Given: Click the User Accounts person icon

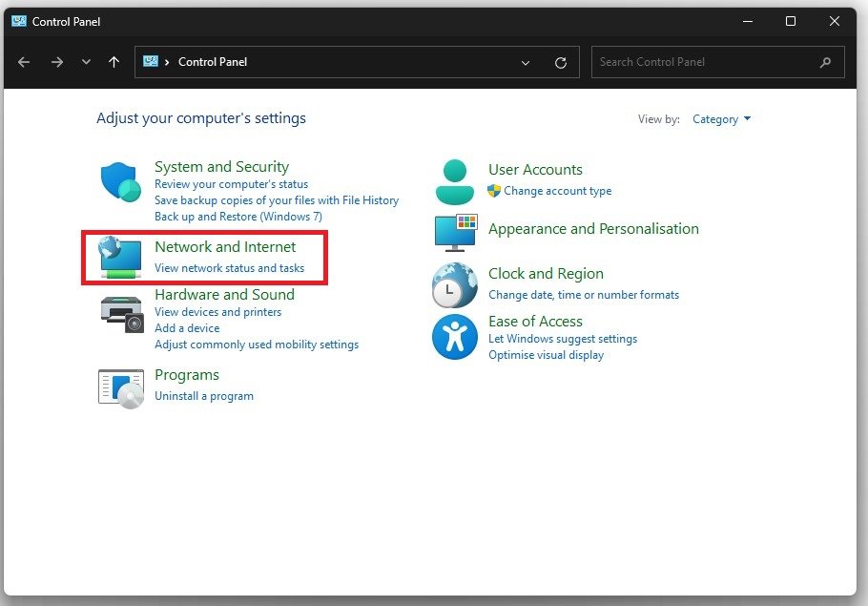Looking at the screenshot, I should click(x=455, y=181).
